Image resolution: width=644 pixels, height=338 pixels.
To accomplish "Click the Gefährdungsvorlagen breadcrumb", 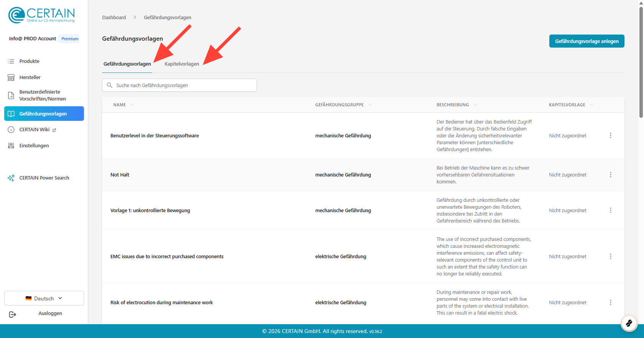I will coord(168,18).
